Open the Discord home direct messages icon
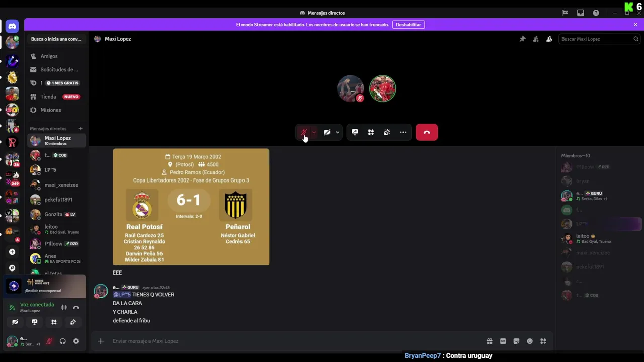Image resolution: width=644 pixels, height=362 pixels. [12, 26]
